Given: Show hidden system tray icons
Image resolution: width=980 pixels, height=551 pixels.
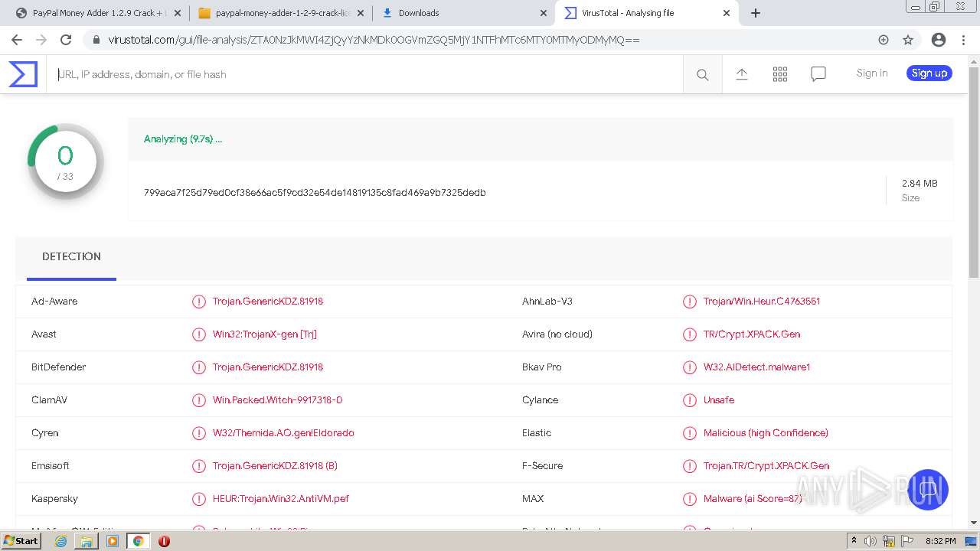Looking at the screenshot, I should click(854, 541).
